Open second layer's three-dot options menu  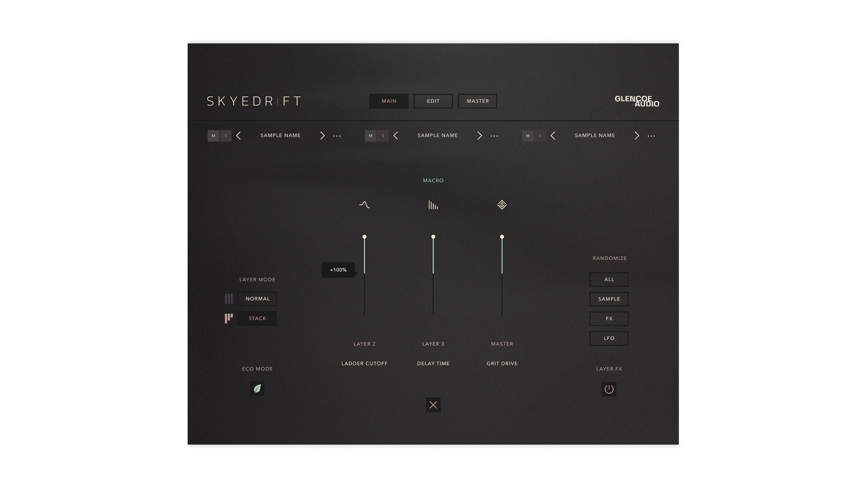click(x=494, y=136)
